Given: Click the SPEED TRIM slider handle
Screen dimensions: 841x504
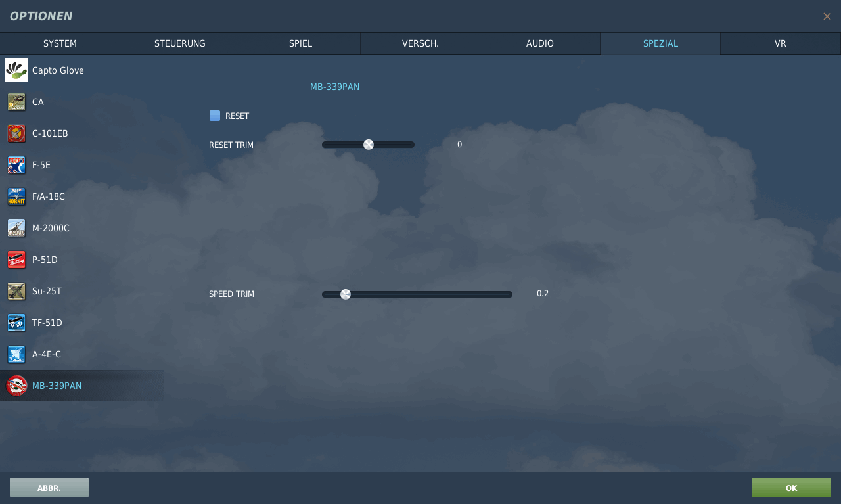Looking at the screenshot, I should (x=346, y=294).
